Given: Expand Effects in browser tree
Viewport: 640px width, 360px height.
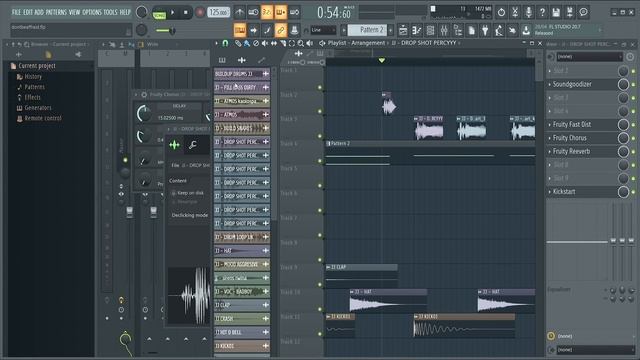Looking at the screenshot, I should pyautogui.click(x=32, y=97).
